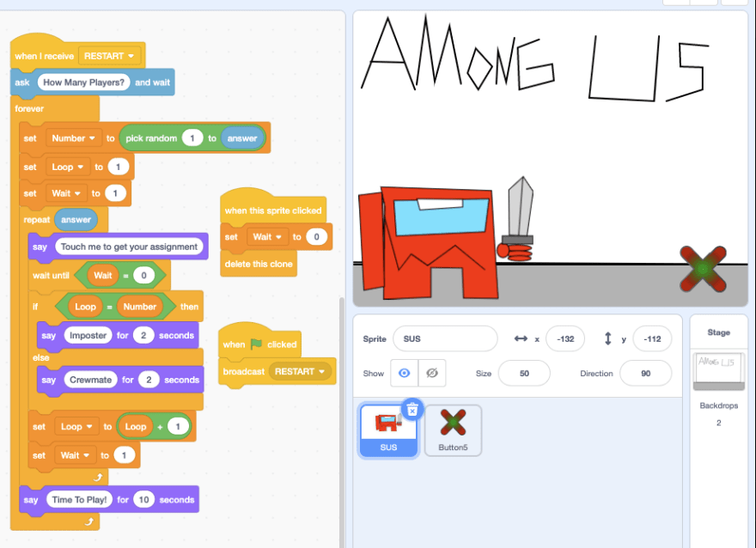The height and width of the screenshot is (548, 756).
Task: Click the 'wait until' block label
Action: point(51,276)
